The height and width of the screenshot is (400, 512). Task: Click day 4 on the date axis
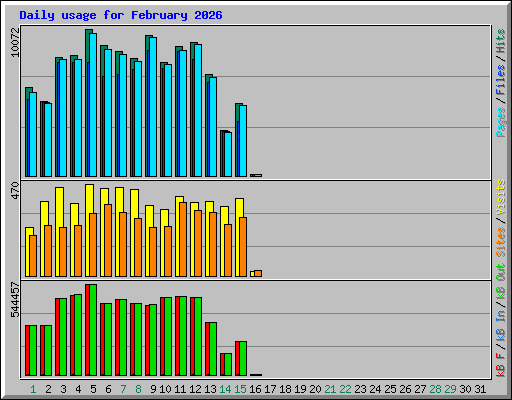click(78, 389)
